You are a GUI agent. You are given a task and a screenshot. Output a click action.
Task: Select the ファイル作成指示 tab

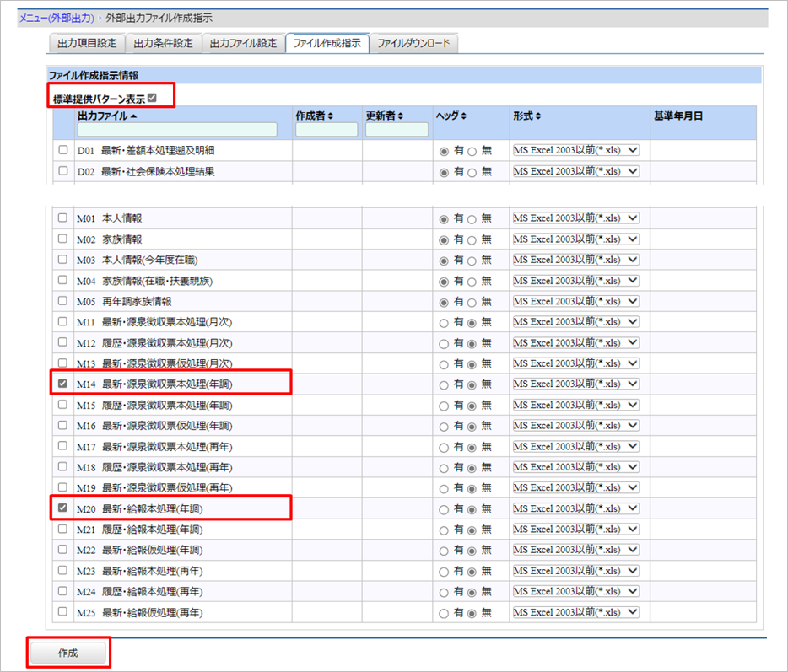[x=327, y=43]
